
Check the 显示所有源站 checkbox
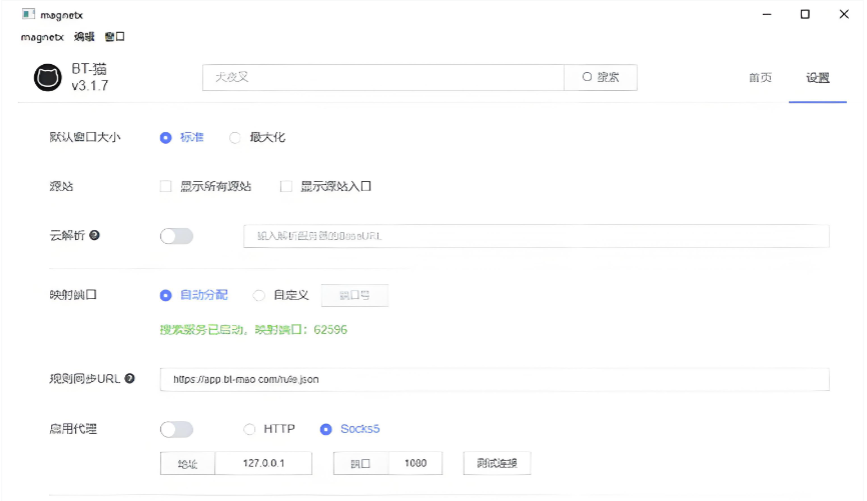(165, 186)
